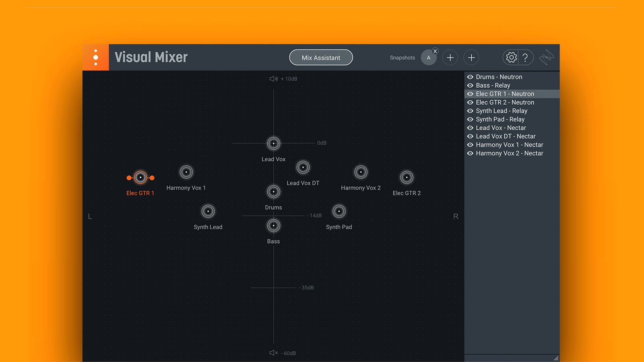Toggle the Lead Vox DT - Nectar eye icon
Viewport: 644px width, 362px height.
[x=470, y=136]
